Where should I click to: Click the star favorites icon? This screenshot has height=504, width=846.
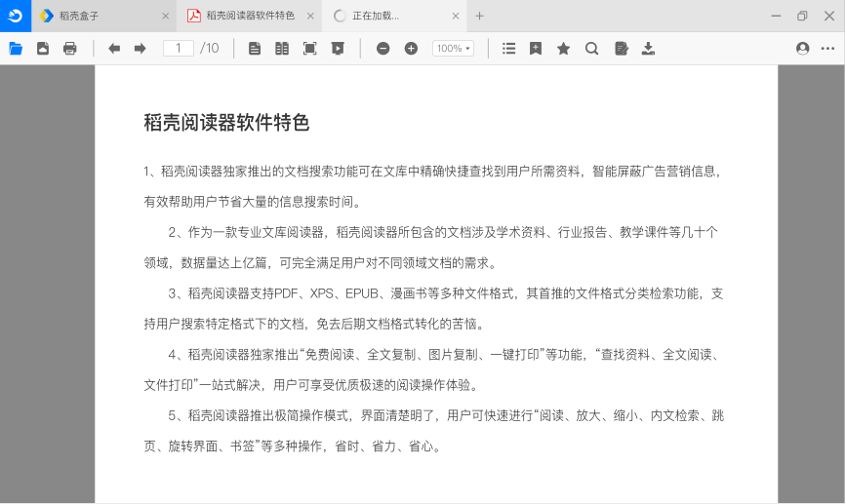(563, 49)
